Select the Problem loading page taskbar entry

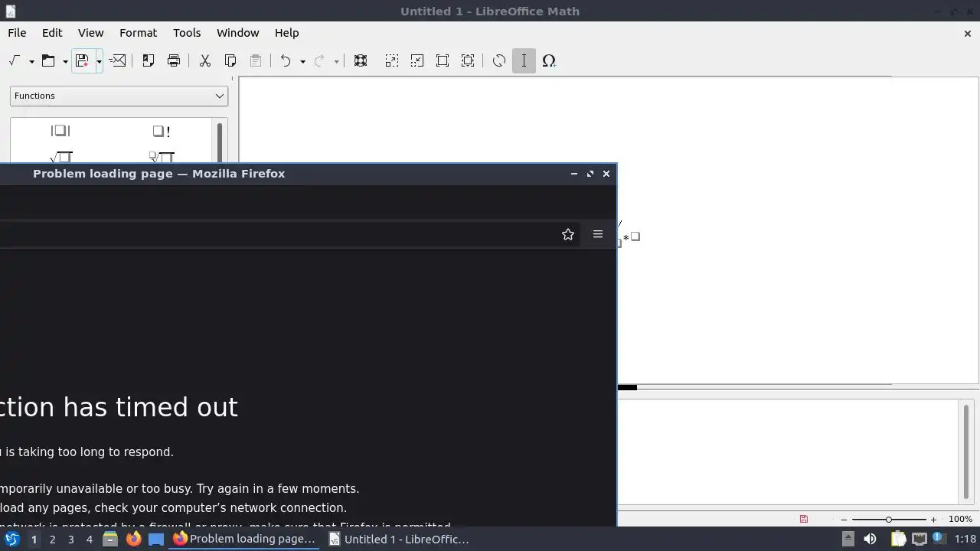(x=245, y=539)
